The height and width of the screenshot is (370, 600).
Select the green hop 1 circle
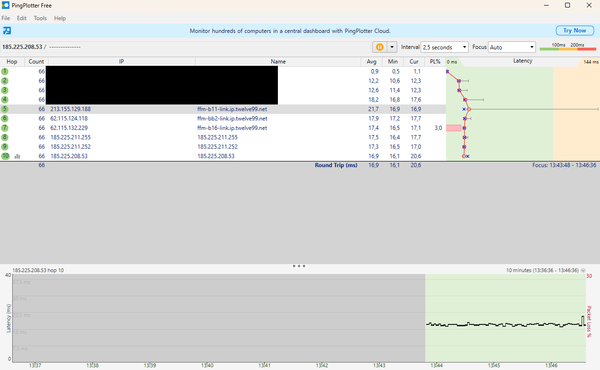[5, 71]
